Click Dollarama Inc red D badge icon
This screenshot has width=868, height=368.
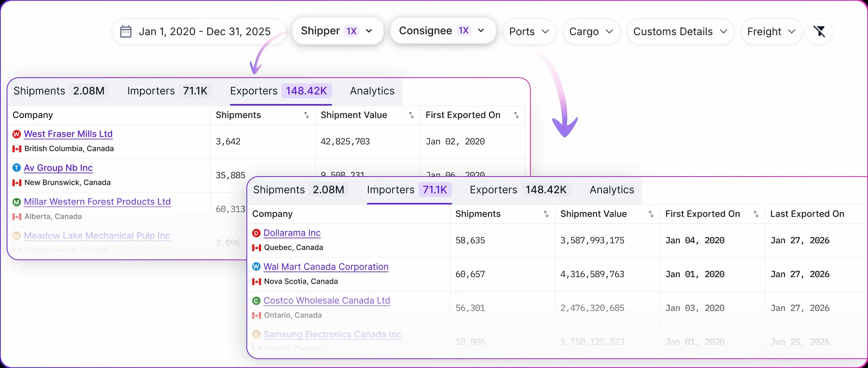256,233
